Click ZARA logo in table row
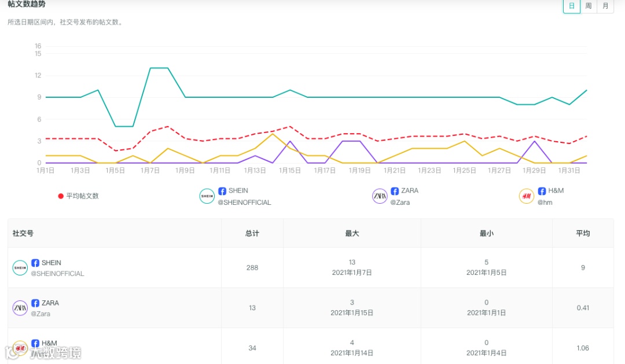 [20, 308]
